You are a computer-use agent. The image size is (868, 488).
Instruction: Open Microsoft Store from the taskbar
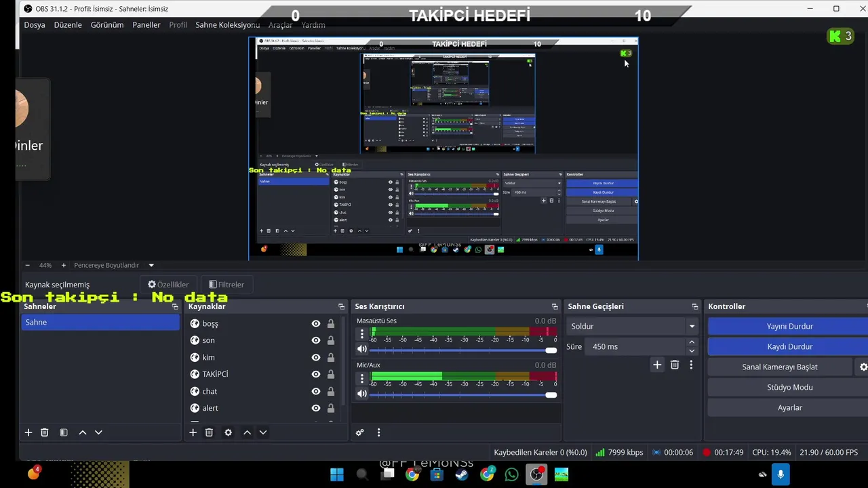[x=437, y=474]
